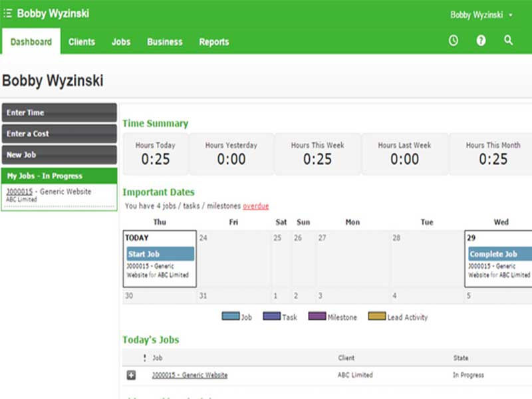Click the Complete Job calendar entry
The image size is (532, 399).
tap(500, 254)
